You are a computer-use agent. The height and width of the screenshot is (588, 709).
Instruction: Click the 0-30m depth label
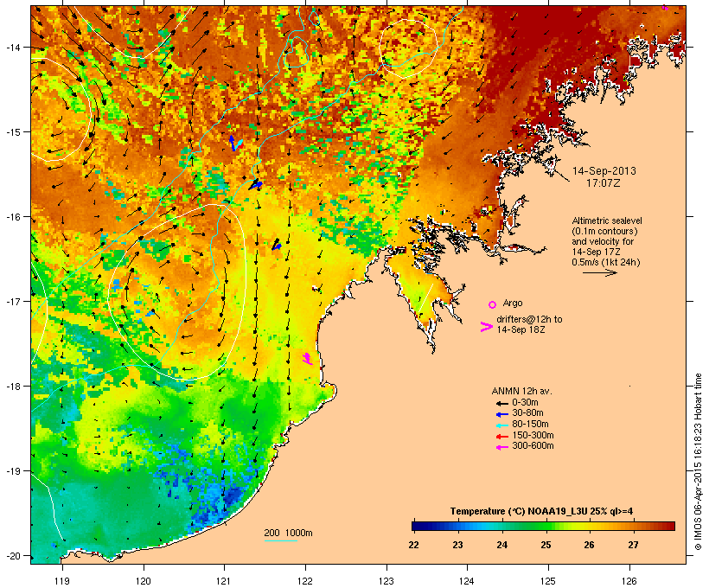pos(525,403)
